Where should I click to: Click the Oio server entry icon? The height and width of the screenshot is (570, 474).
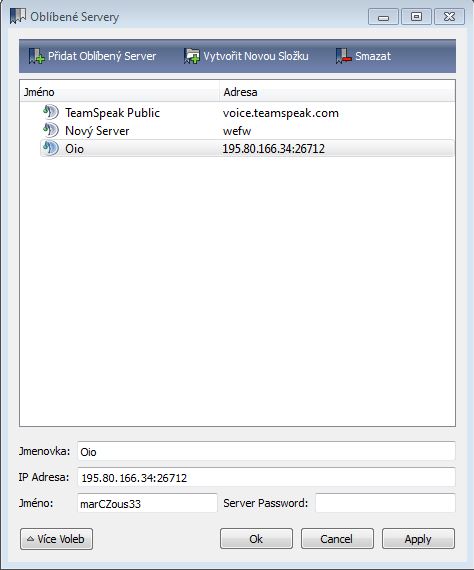(51, 148)
